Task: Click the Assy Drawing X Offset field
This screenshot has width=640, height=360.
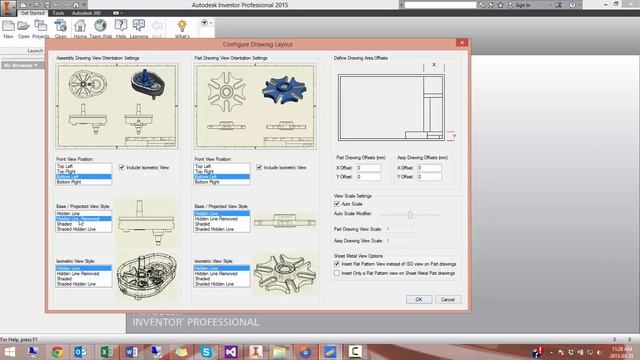Action: [429, 168]
